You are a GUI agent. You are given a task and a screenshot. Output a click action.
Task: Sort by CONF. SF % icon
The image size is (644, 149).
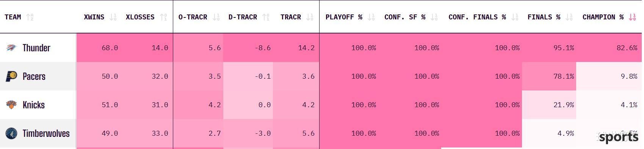coord(434,17)
